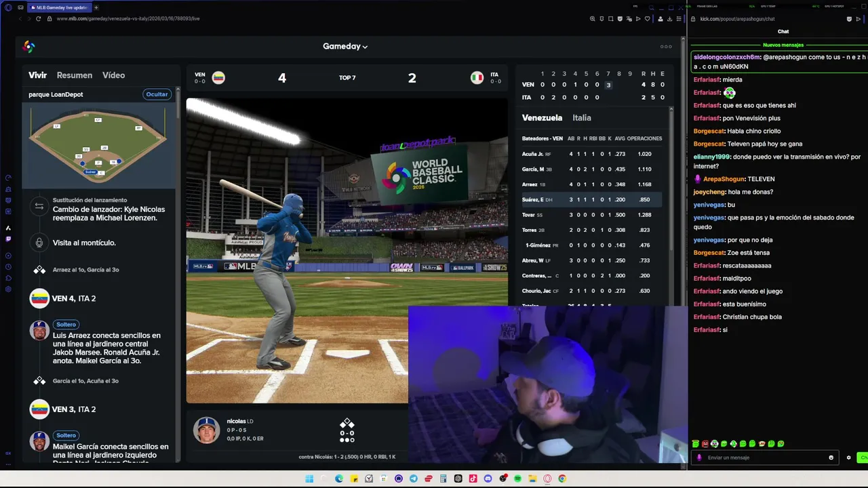Click the MLB.com address bar URL
This screenshot has width=868, height=488.
[x=128, y=19]
